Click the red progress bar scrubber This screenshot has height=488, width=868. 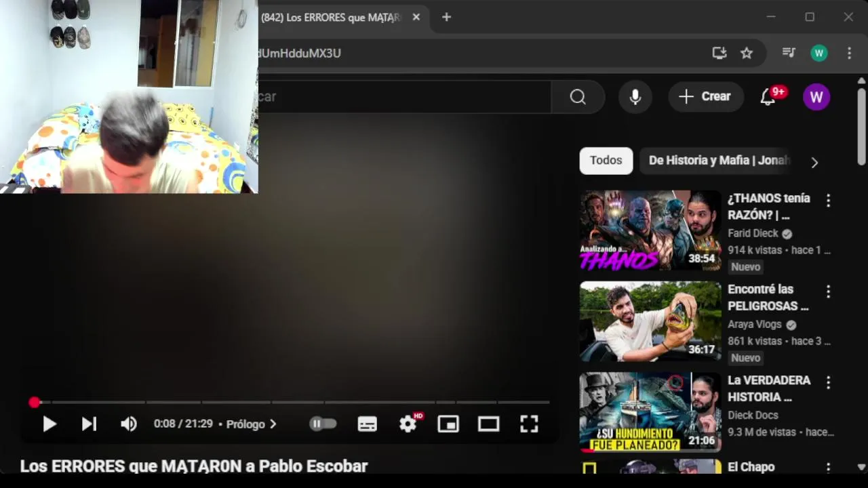(35, 403)
